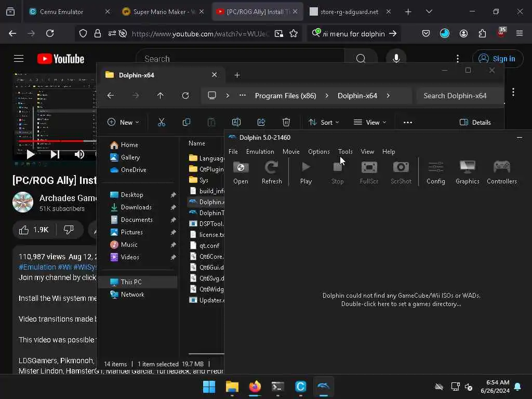Click the Delete trash icon in File Explorer

(x=286, y=122)
